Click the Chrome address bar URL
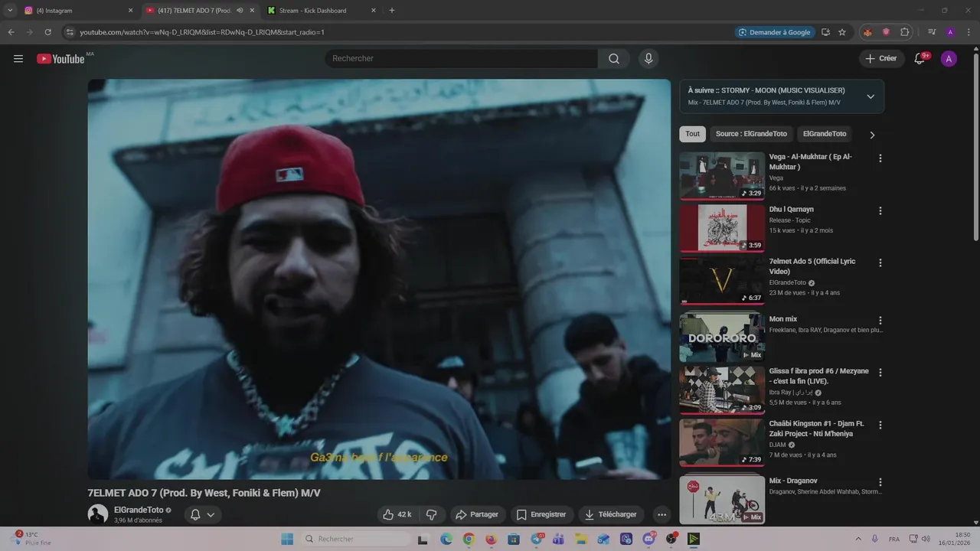Image resolution: width=980 pixels, height=551 pixels. point(202,32)
